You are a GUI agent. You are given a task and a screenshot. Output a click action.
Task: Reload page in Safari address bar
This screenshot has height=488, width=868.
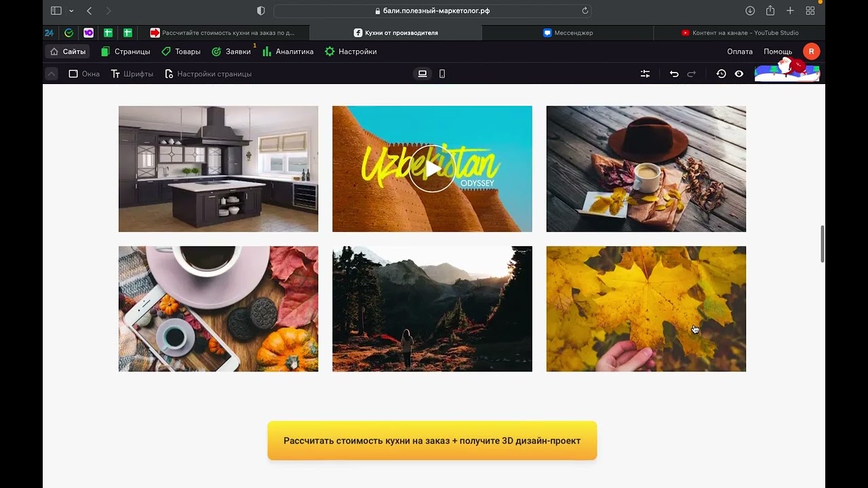pos(585,11)
